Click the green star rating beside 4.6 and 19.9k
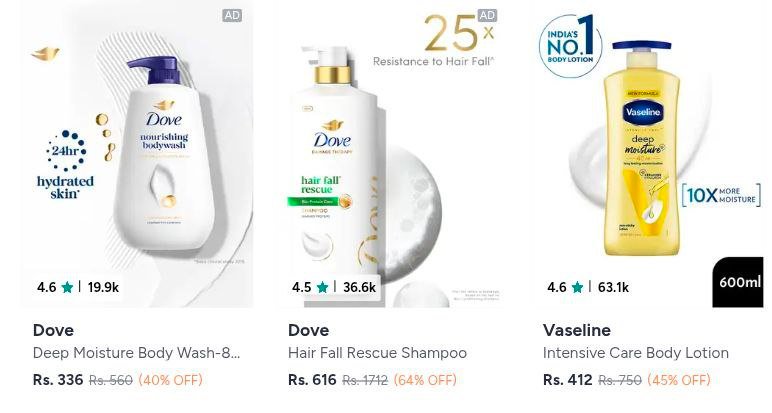 67,287
